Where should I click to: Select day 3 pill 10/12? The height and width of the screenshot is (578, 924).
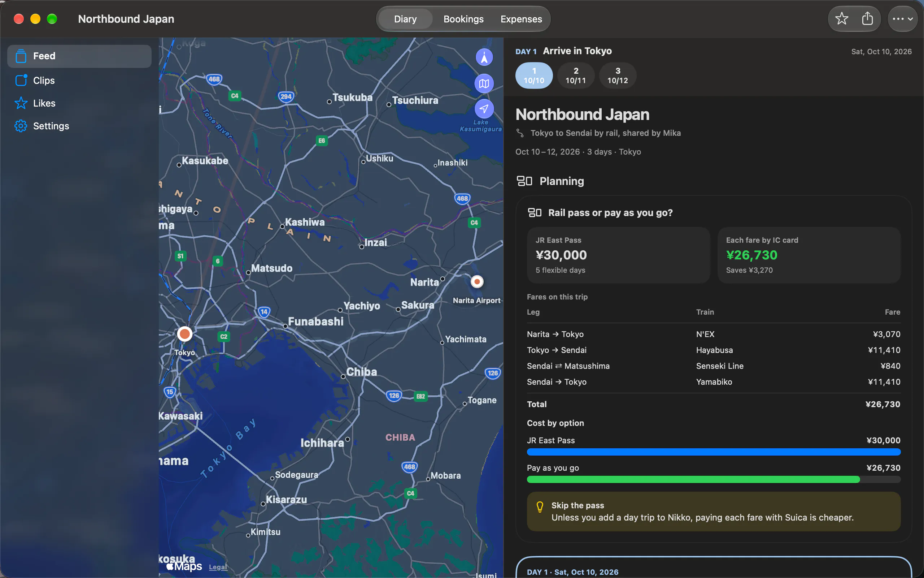618,76
